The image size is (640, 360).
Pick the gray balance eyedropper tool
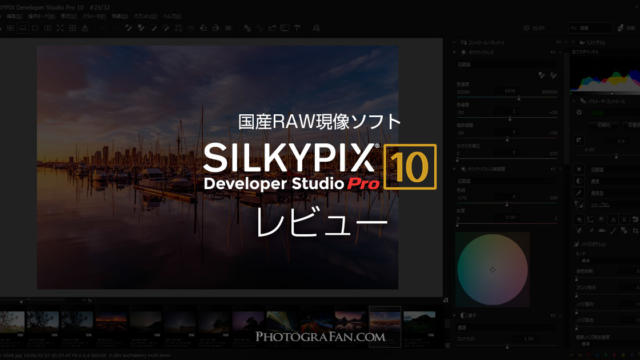point(541,76)
